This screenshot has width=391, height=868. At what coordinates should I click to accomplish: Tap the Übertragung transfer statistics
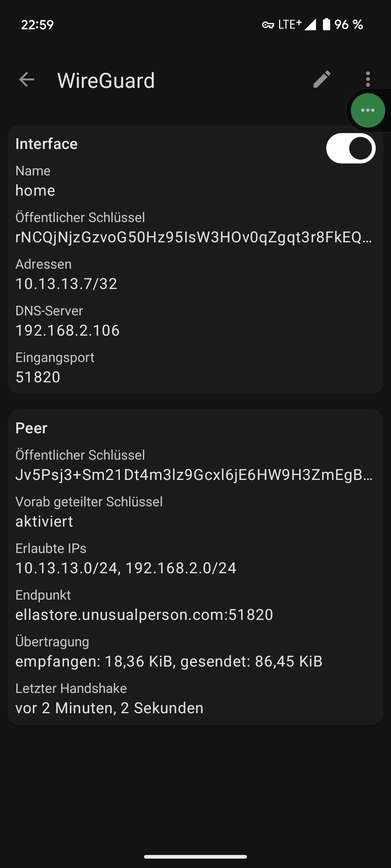click(x=169, y=661)
